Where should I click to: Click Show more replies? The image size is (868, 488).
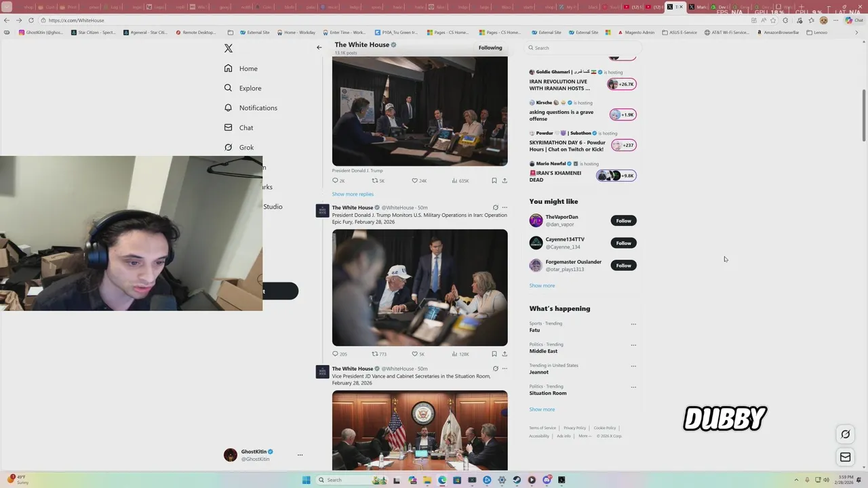pos(353,194)
